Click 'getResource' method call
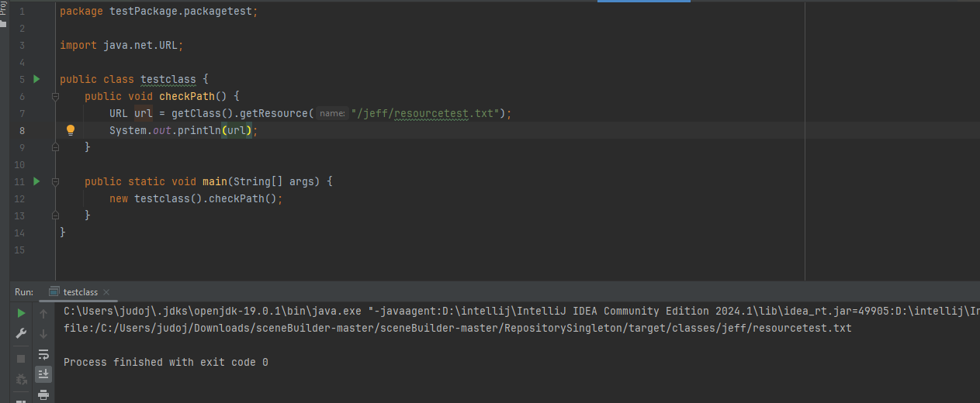Screen dimensions: 980x403 click(x=274, y=113)
